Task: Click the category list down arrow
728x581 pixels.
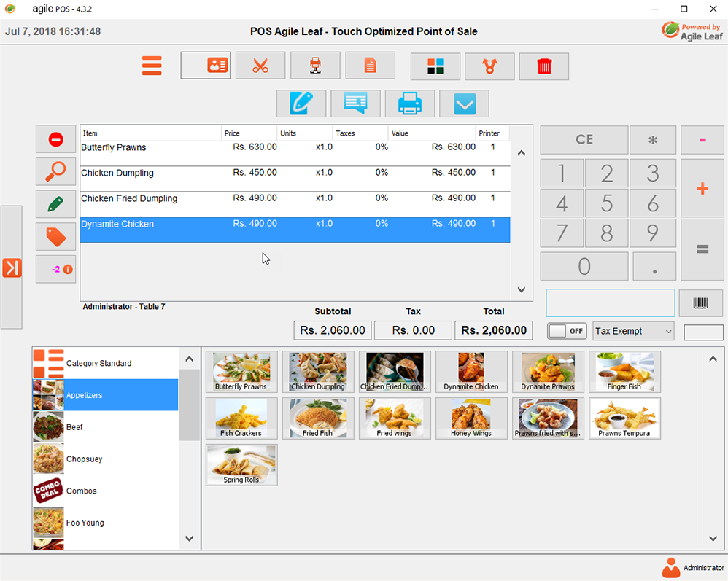Action: point(189,539)
